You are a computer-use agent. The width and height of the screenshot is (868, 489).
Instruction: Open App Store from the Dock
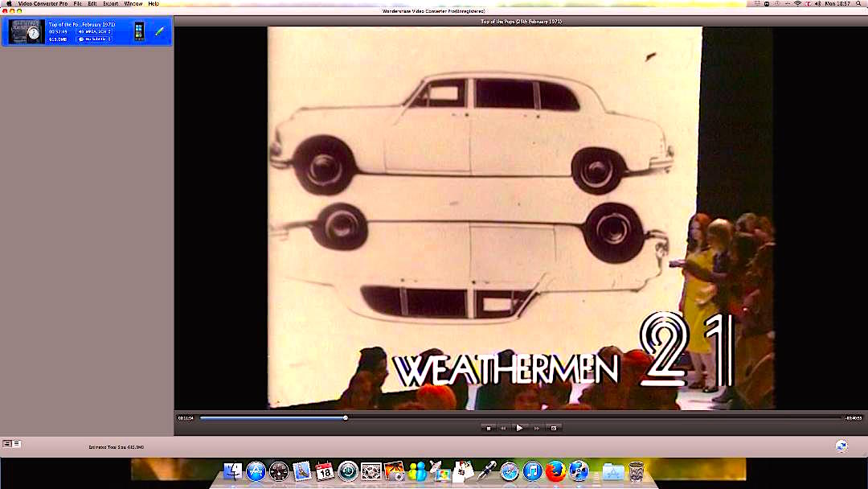pos(256,471)
